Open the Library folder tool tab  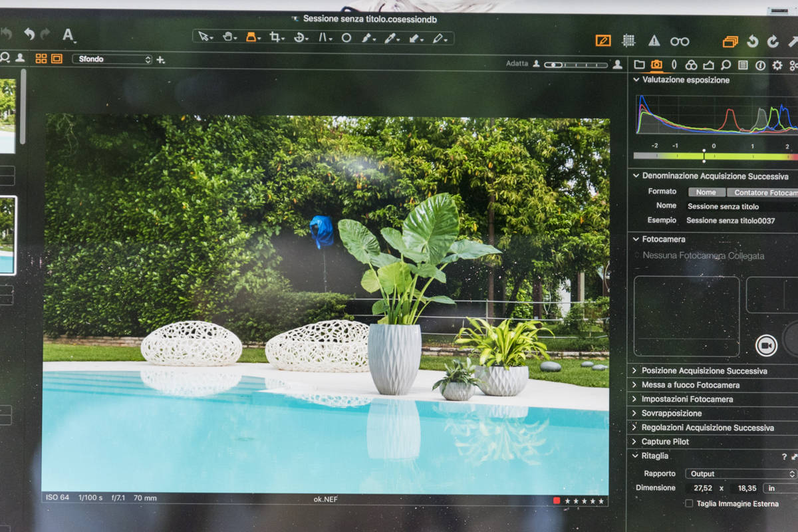tap(639, 65)
